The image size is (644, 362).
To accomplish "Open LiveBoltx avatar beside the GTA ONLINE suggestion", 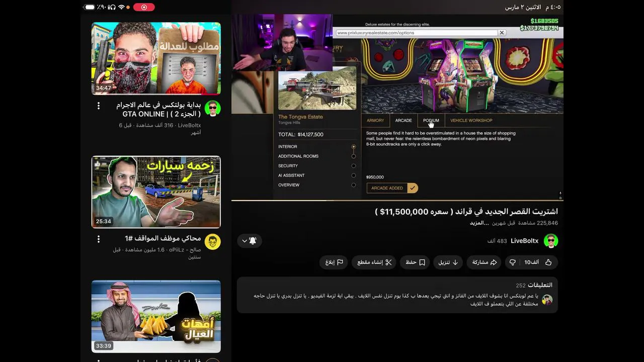I will 213,109.
